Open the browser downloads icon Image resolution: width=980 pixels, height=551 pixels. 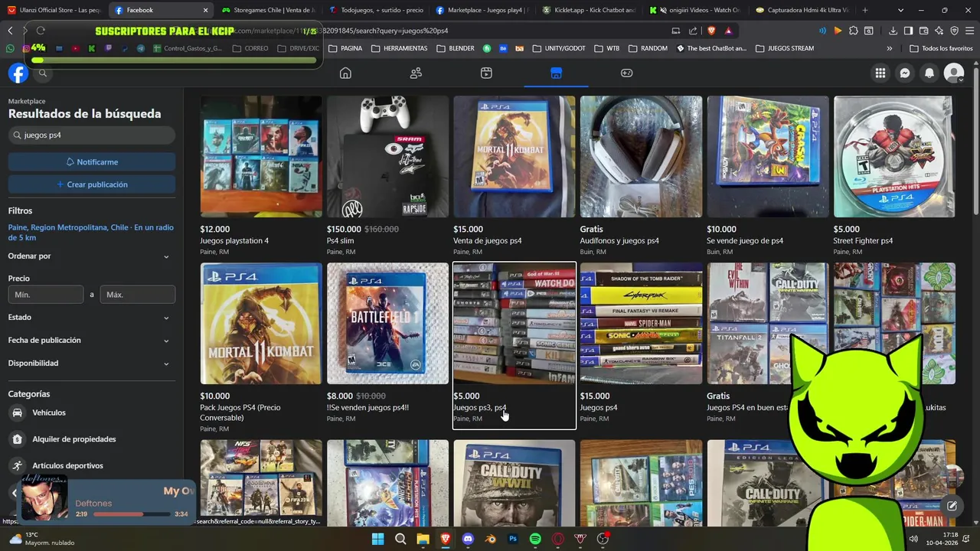(893, 31)
